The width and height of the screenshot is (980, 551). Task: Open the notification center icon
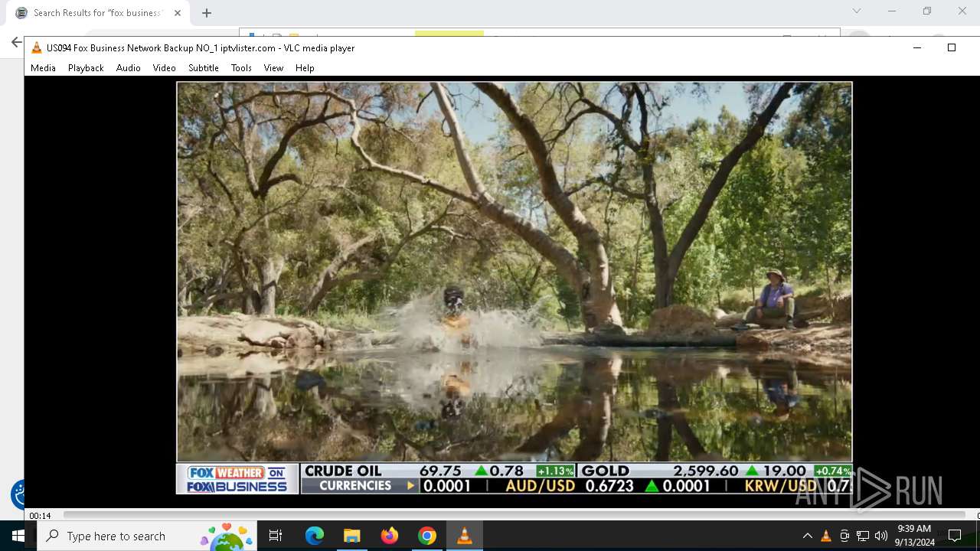955,536
